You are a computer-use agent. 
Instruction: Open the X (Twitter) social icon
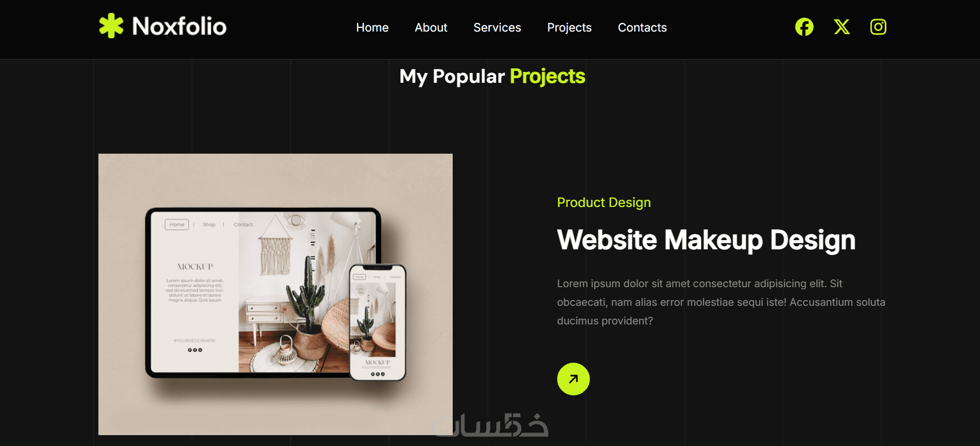[x=842, y=27]
